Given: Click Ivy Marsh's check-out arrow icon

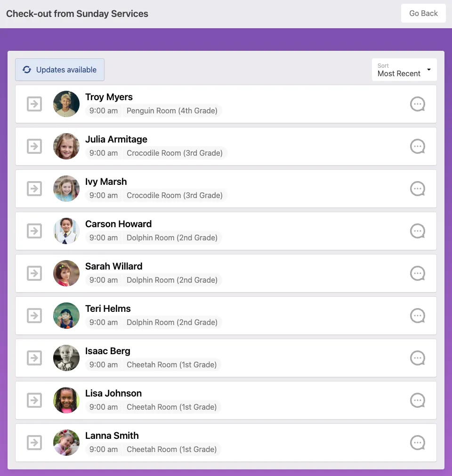Looking at the screenshot, I should click(x=34, y=189).
